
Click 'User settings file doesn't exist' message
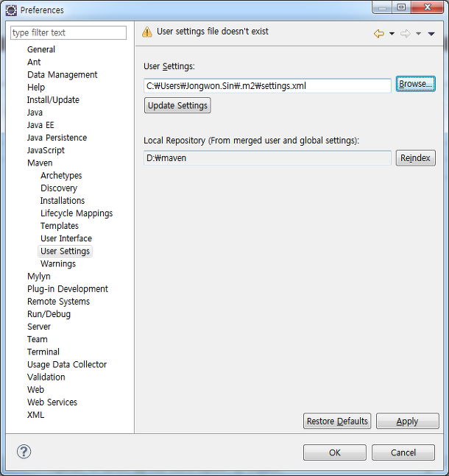point(212,32)
